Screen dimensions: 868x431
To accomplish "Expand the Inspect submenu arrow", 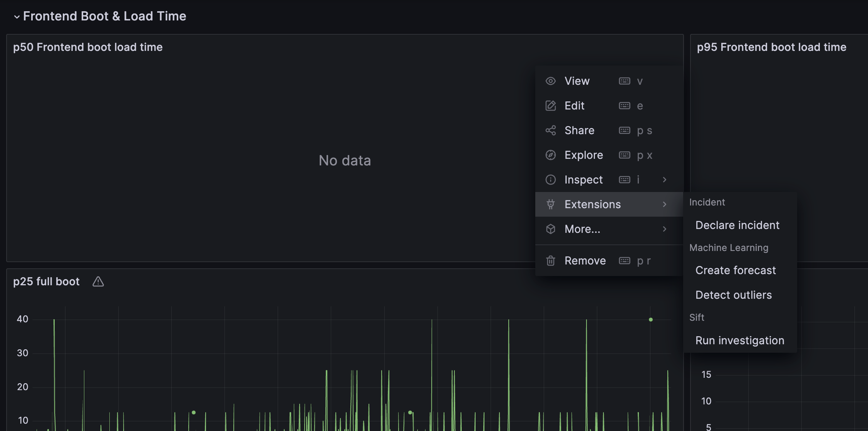I will point(665,180).
